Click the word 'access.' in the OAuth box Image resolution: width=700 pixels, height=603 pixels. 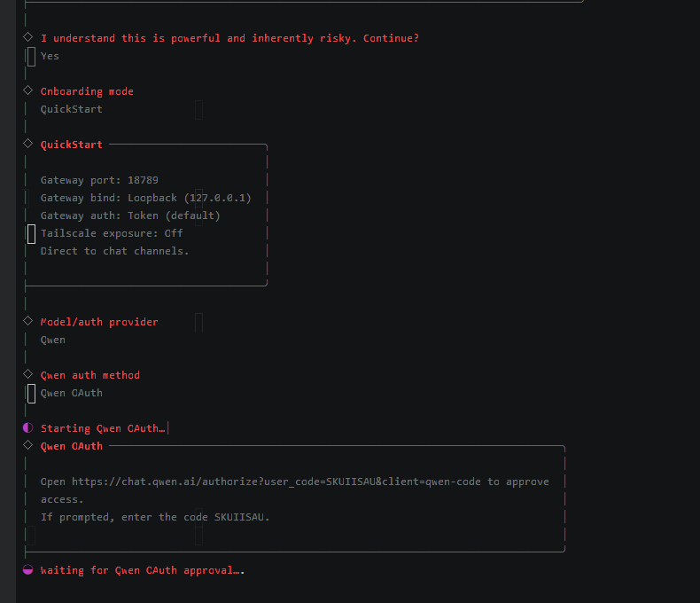pos(62,499)
